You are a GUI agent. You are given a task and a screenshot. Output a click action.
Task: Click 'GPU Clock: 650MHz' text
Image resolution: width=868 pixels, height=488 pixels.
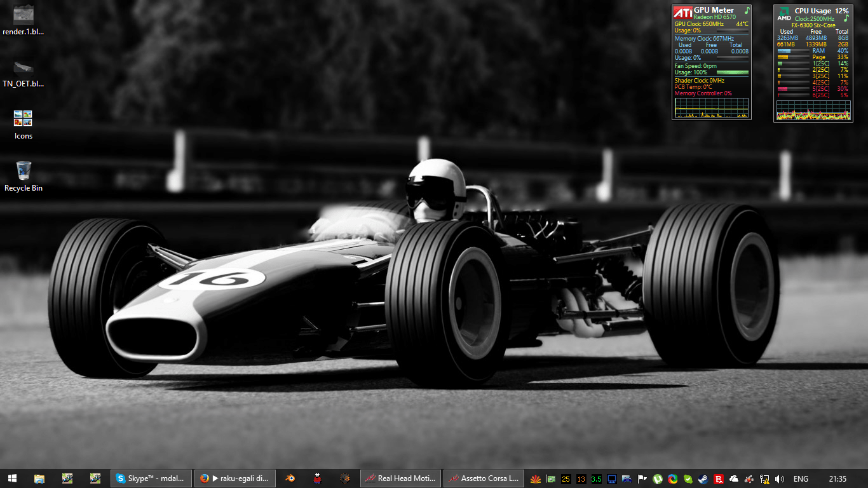[x=699, y=24]
